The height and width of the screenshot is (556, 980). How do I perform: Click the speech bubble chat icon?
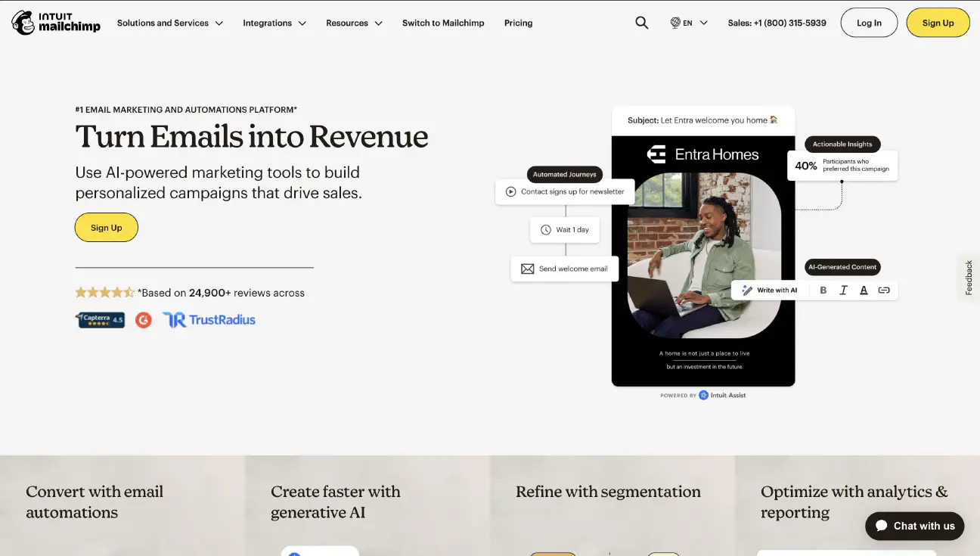(x=881, y=526)
